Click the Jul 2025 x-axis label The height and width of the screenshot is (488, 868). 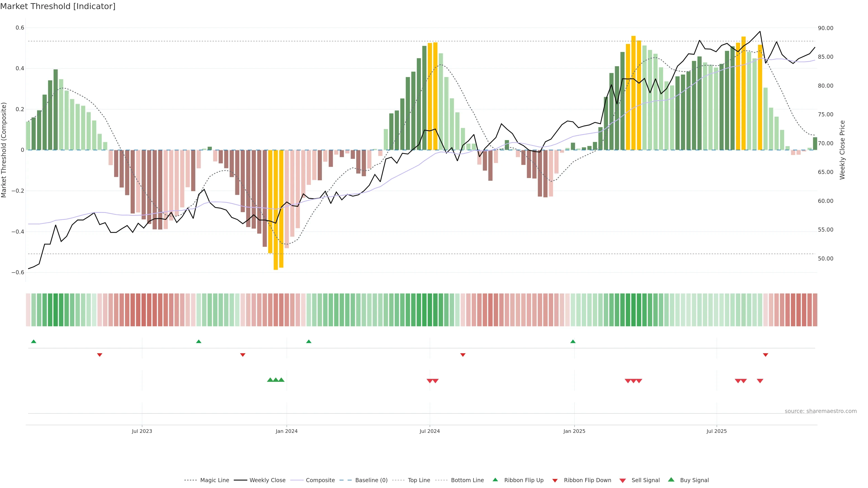(x=716, y=431)
